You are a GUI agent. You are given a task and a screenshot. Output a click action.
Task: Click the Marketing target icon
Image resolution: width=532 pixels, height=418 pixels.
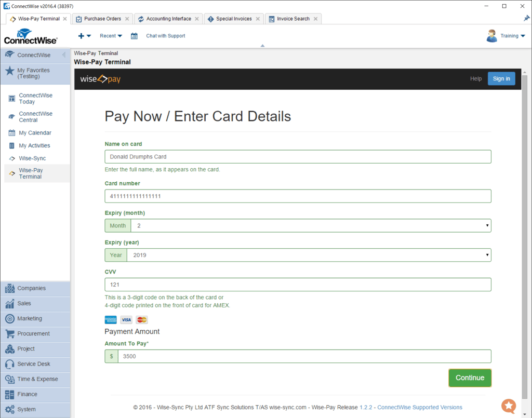point(10,319)
